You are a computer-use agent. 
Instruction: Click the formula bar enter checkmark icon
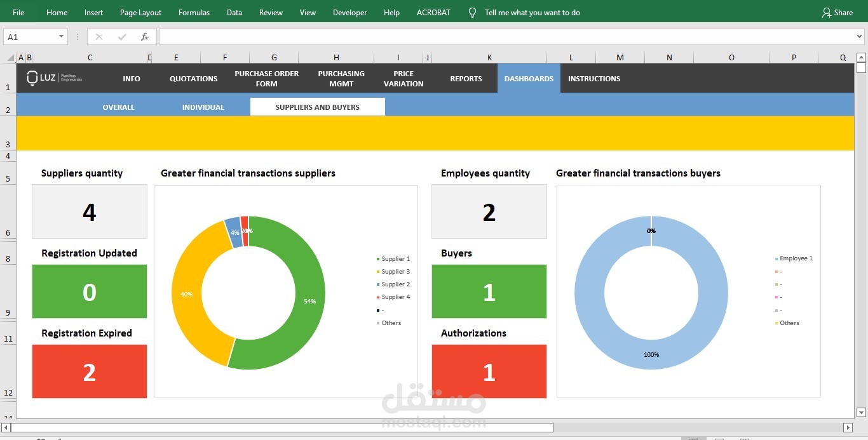tap(122, 37)
